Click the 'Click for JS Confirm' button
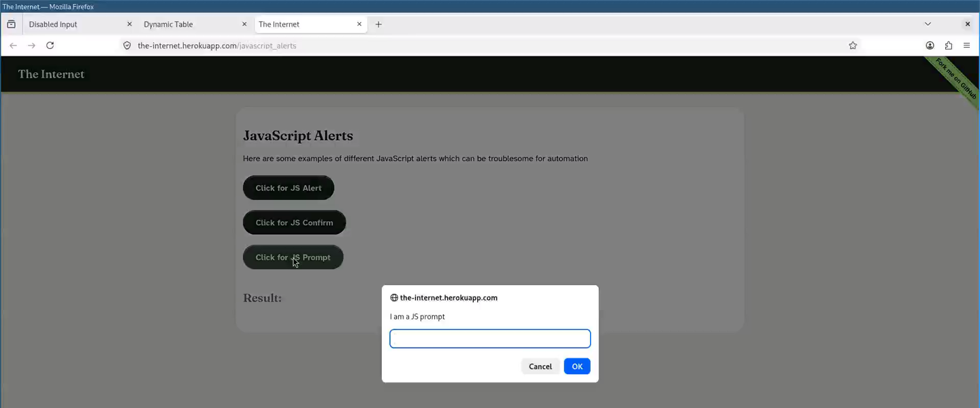 pos(295,222)
